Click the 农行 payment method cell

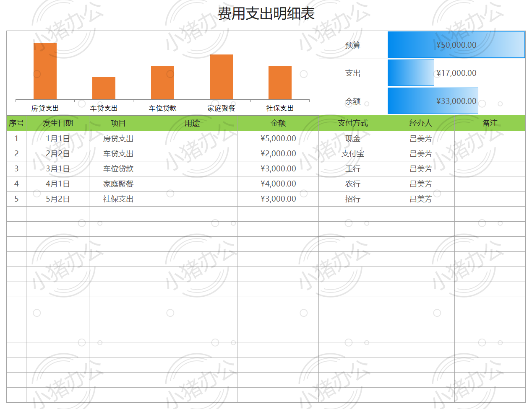pos(353,184)
